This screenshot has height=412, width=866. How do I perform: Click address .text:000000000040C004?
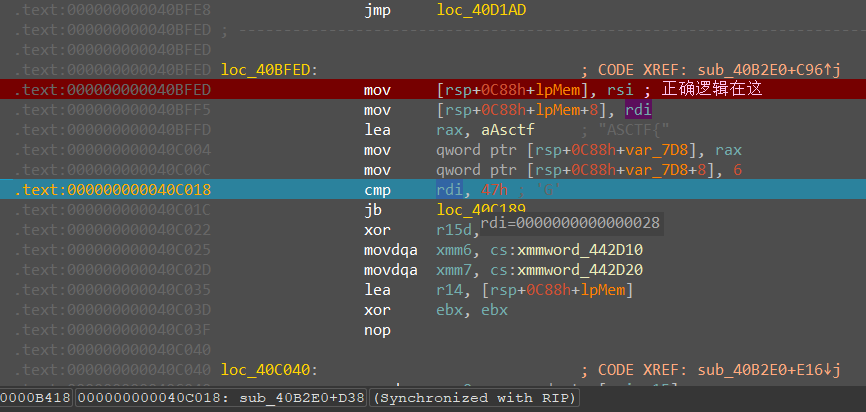point(113,150)
